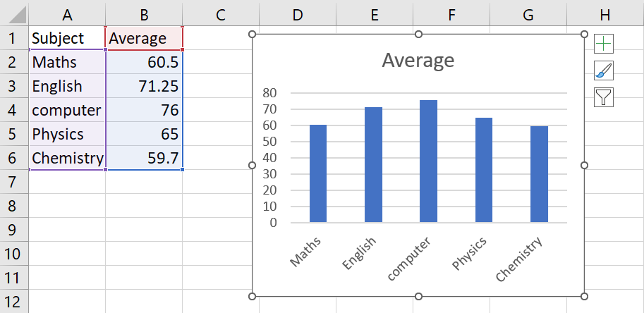Select column C header
The width and height of the screenshot is (644, 313).
220,13
